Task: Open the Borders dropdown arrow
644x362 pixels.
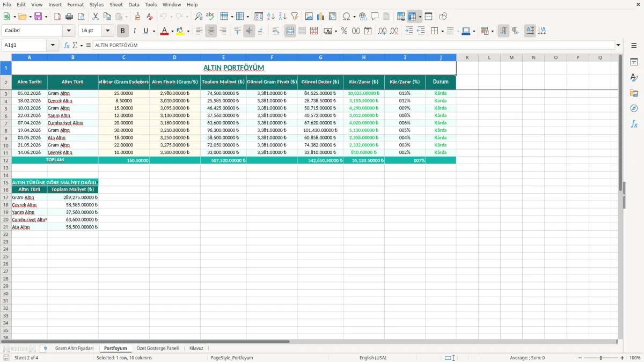Action: (442, 31)
